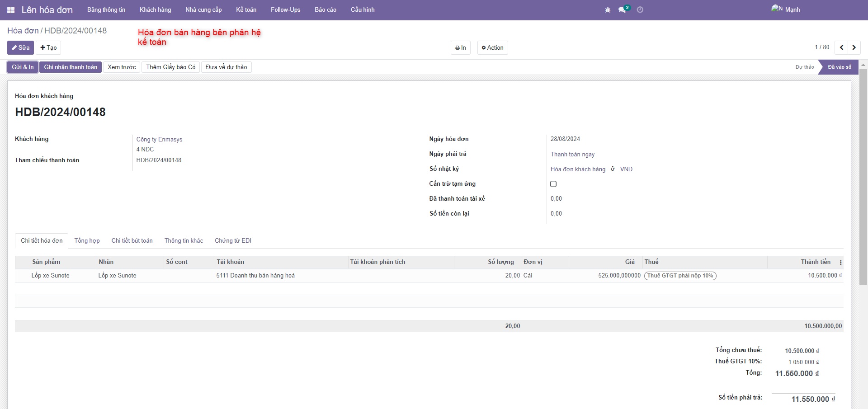This screenshot has width=868, height=409.
Task: Open the In print dropdown
Action: (x=460, y=47)
